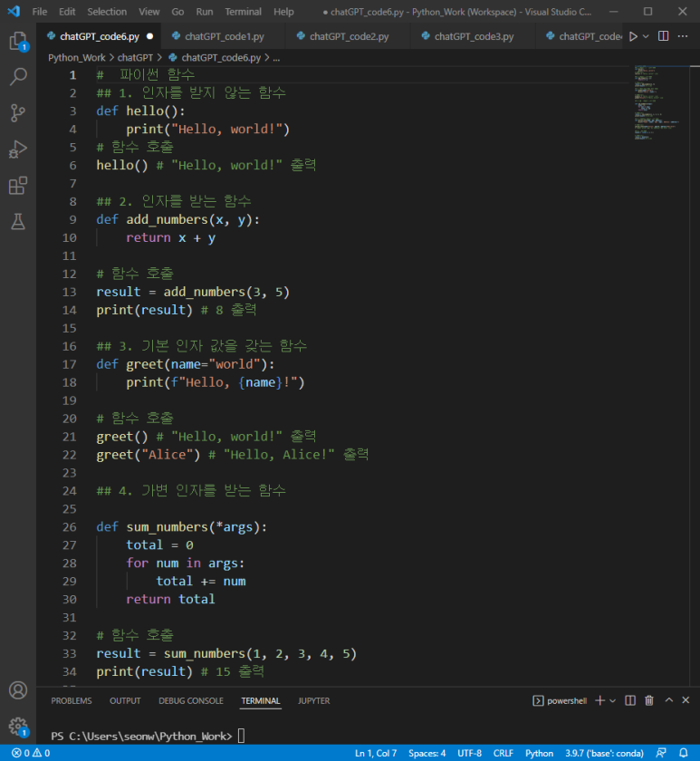Run Python file with play button
This screenshot has height=761, width=700.
[633, 36]
